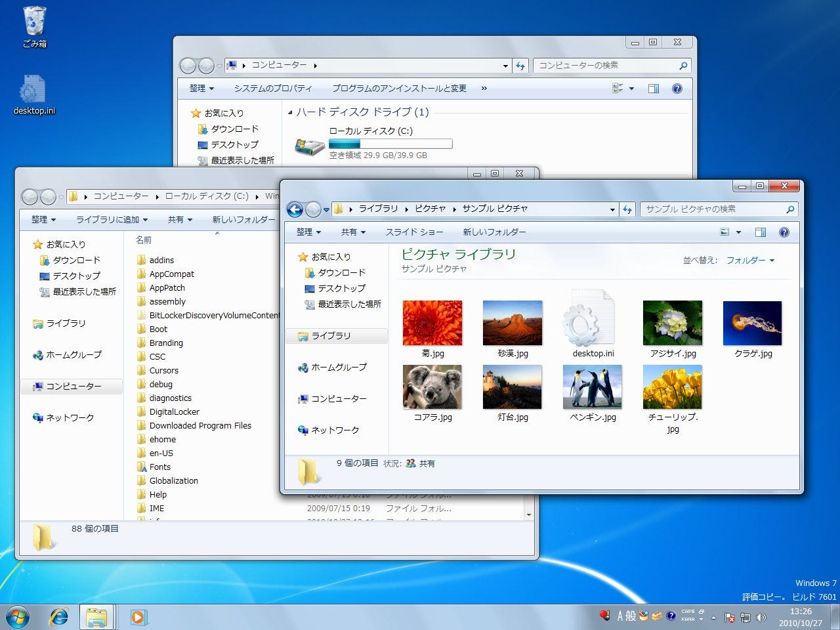840x630 pixels.
Task: Click refresh button in Sample Pictures address bar
Action: (627, 209)
